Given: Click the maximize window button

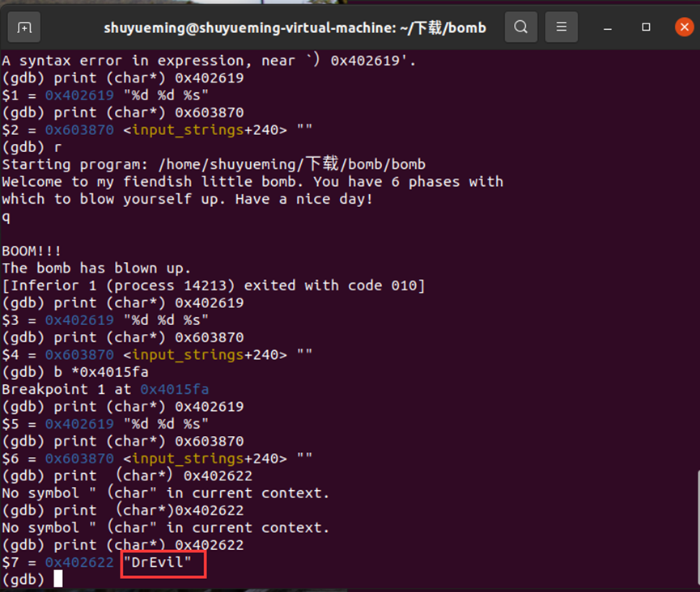Looking at the screenshot, I should 645,27.
